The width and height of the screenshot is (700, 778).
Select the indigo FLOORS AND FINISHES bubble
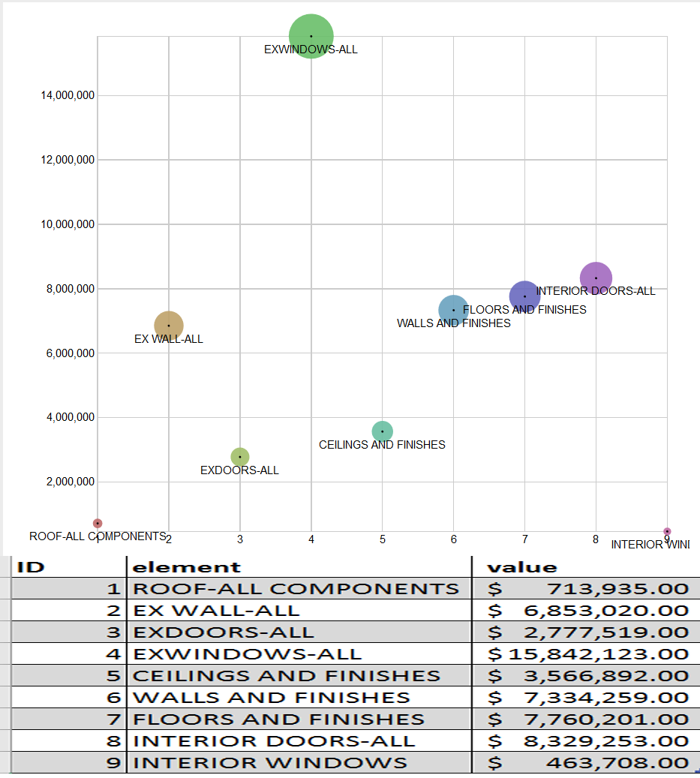click(x=524, y=296)
